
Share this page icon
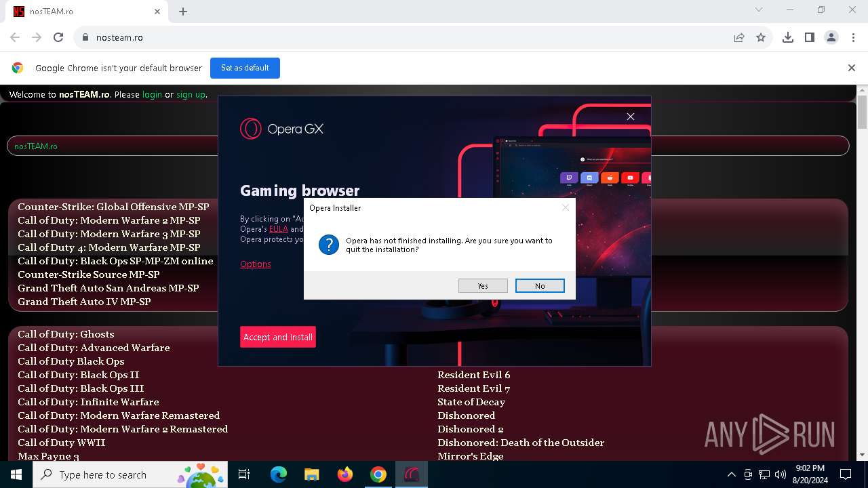tap(739, 37)
